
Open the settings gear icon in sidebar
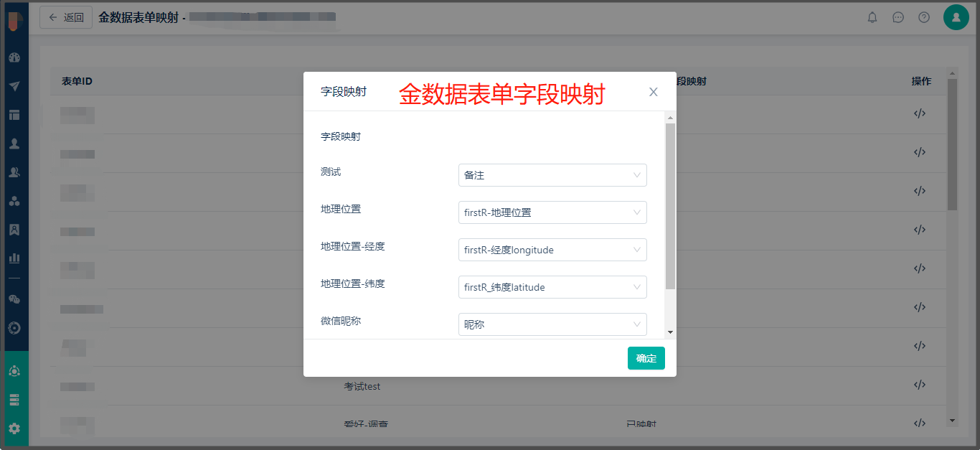tap(14, 428)
